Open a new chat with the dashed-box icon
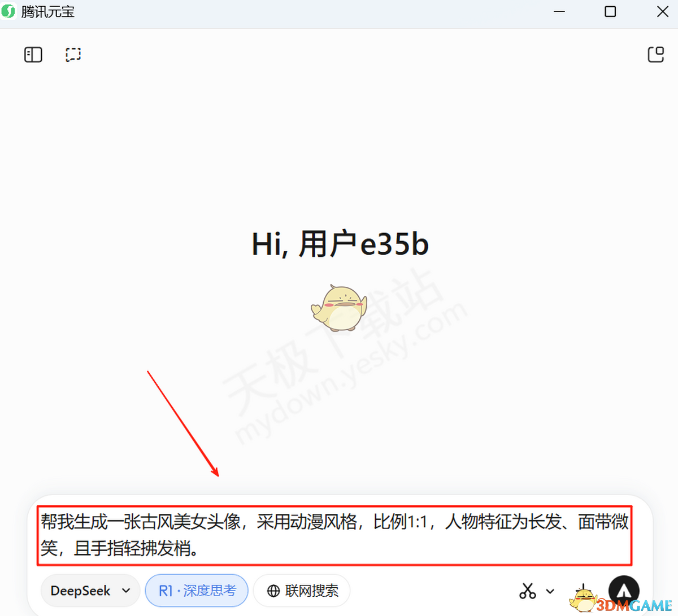The width and height of the screenshot is (678, 616). click(x=73, y=54)
